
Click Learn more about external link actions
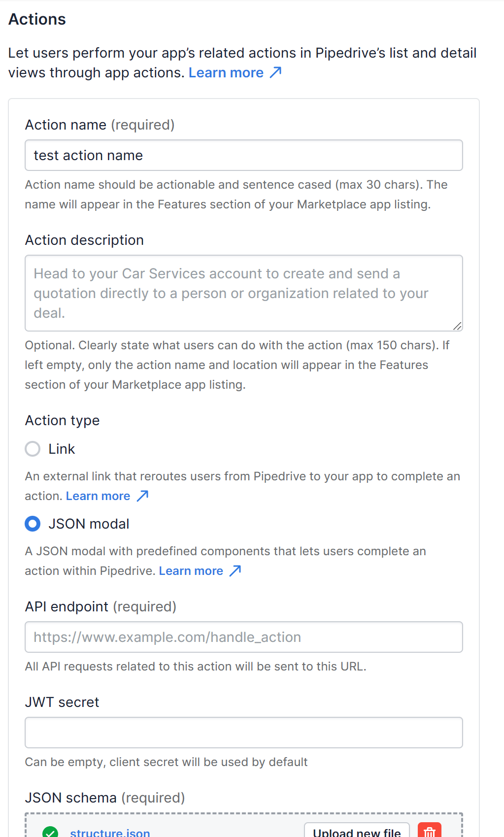(x=98, y=496)
